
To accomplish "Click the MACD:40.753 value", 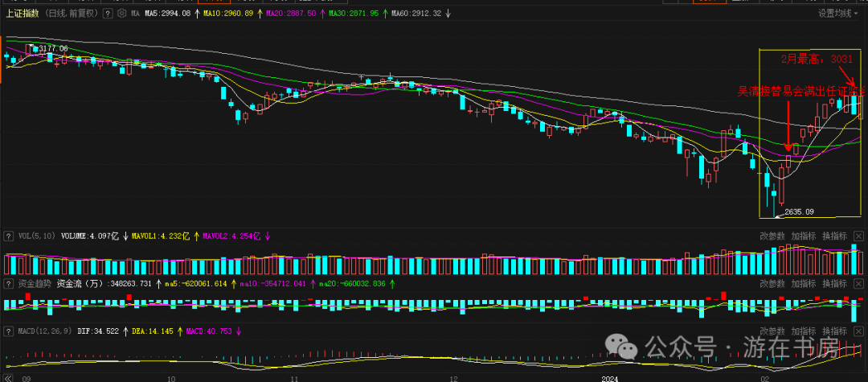I will coord(209,331).
